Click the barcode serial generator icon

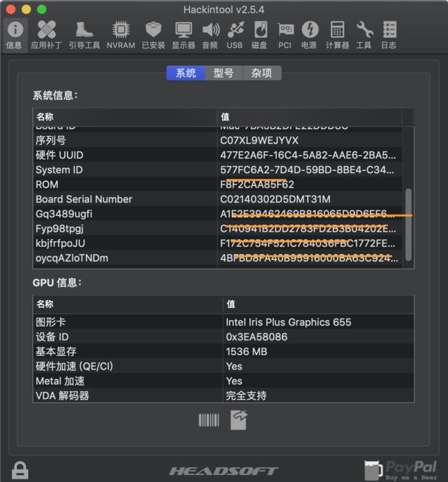pos(209,420)
